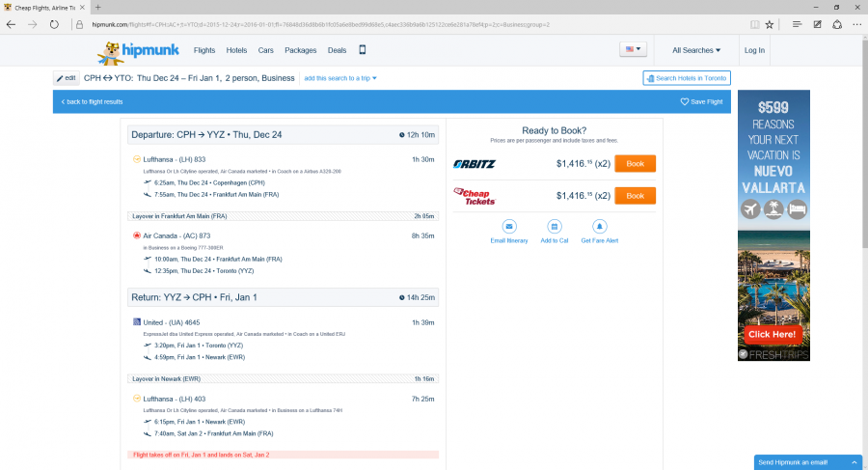Book the flight with Orbitz
This screenshot has width=868, height=470.
pos(635,163)
